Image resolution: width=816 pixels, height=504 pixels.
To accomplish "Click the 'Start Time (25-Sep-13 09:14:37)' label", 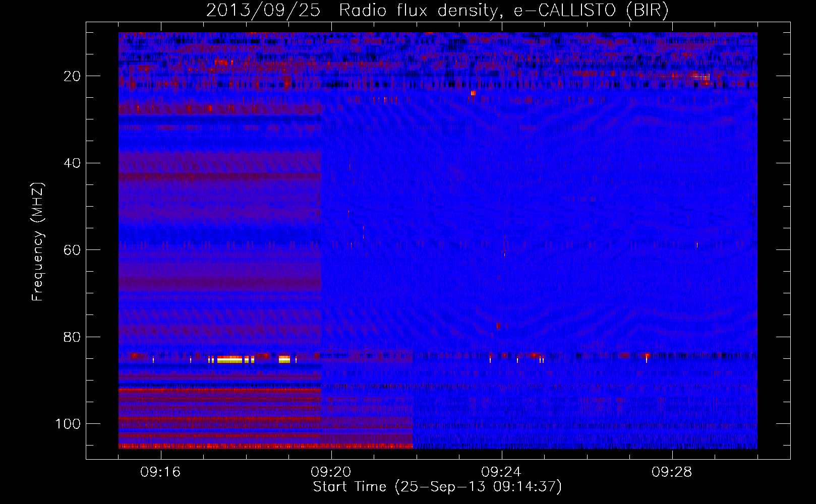I will (438, 487).
